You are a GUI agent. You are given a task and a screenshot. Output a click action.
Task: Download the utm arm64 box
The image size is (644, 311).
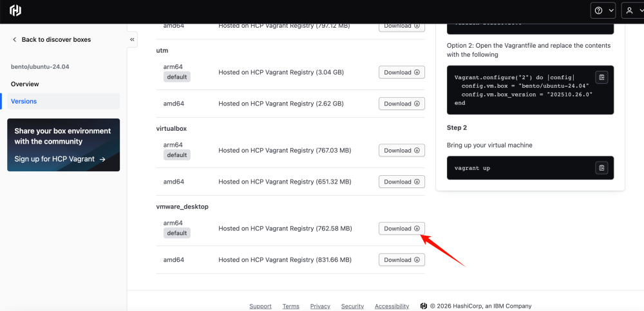coord(402,72)
